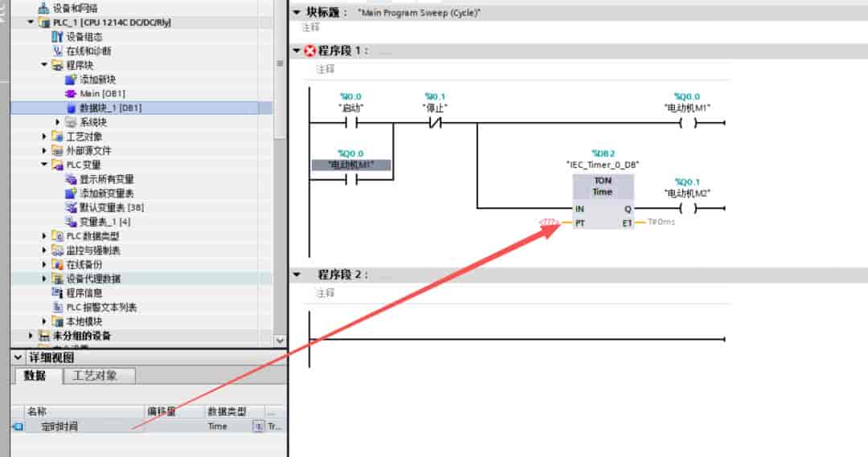The image size is (868, 457).
Task: Open the 显示所有变量 show all tags icon
Action: tap(70, 179)
